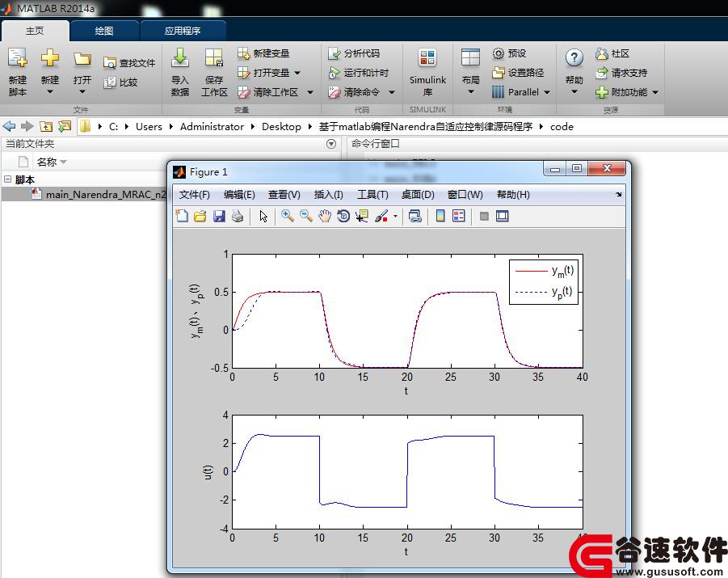This screenshot has width=728, height=578.
Task: Toggle the Zoom In magnifier tool
Action: pyautogui.click(x=288, y=216)
